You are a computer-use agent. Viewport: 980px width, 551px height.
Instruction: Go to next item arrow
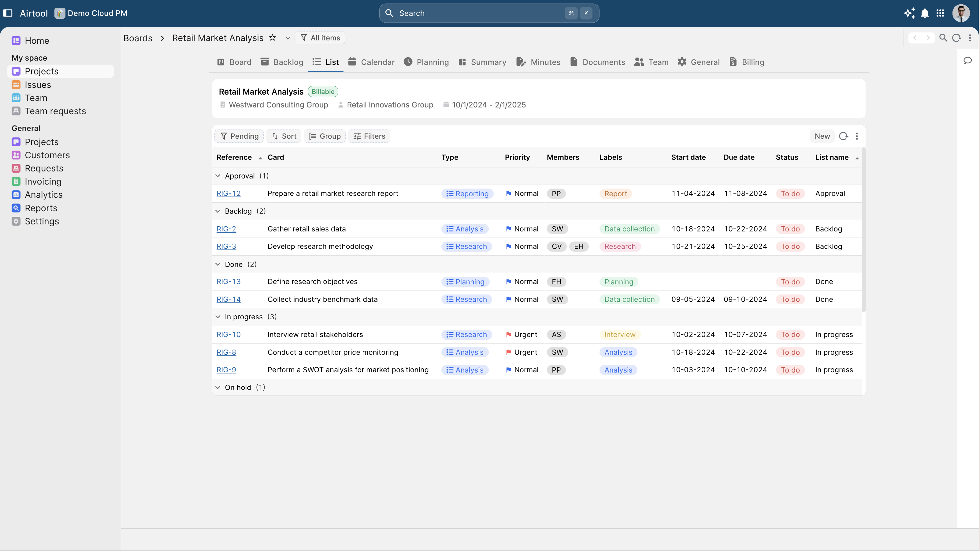pyautogui.click(x=928, y=38)
